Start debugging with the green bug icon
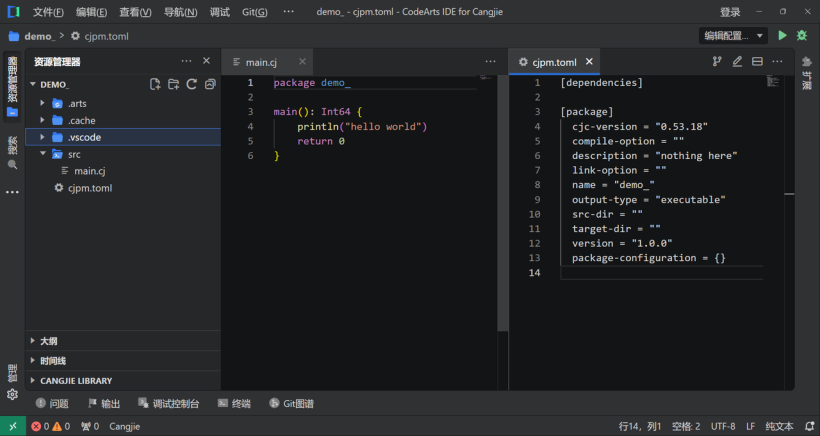The height and width of the screenshot is (436, 820). (x=802, y=36)
